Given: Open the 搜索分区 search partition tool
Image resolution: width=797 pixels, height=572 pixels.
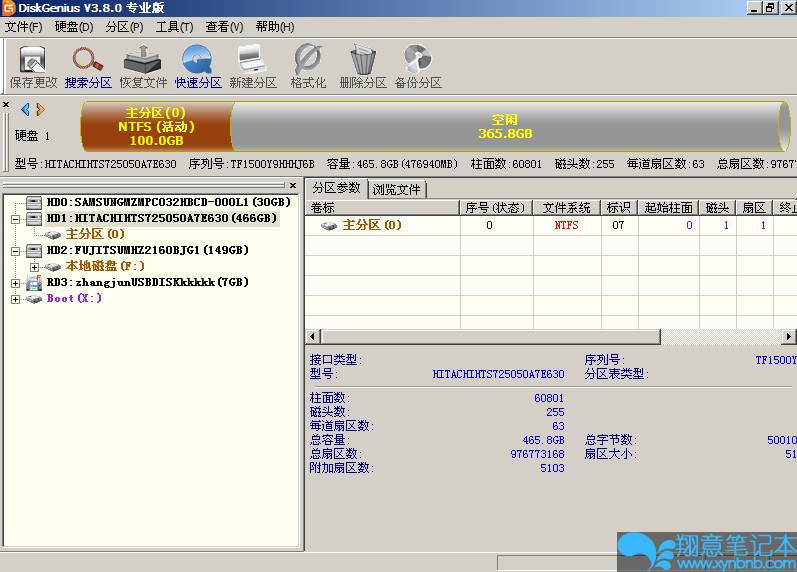Looking at the screenshot, I should [x=88, y=67].
